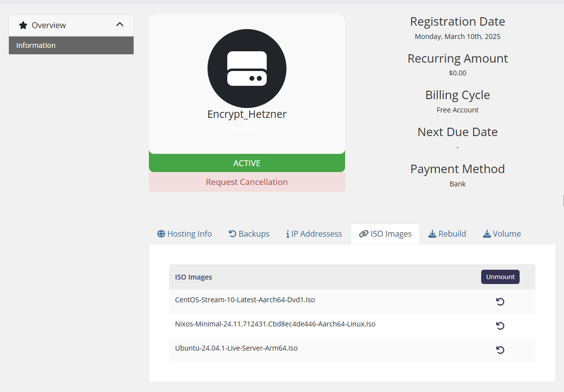The image size is (564, 392).
Task: Select the Nixos-Minimal-24.11.712431 ISO row text
Action: click(x=275, y=324)
